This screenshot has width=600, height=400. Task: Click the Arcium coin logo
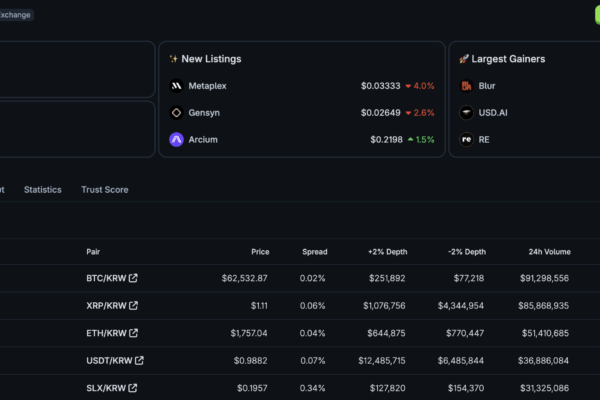click(176, 139)
